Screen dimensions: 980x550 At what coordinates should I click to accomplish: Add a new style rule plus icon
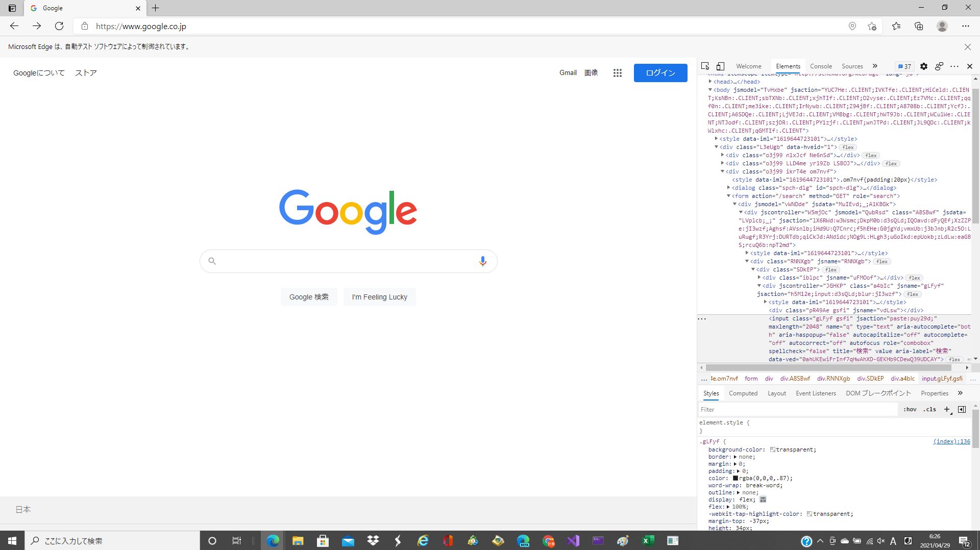(x=947, y=409)
